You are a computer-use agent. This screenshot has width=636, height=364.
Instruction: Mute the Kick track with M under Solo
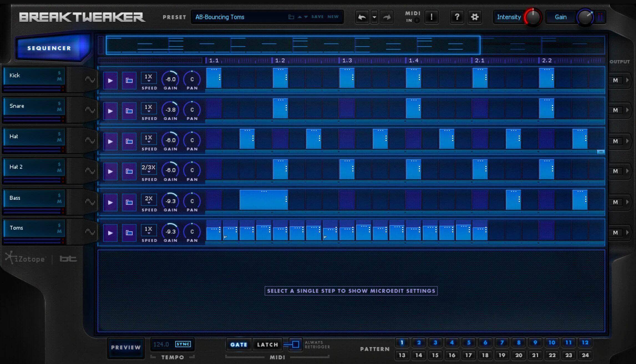coord(59,79)
